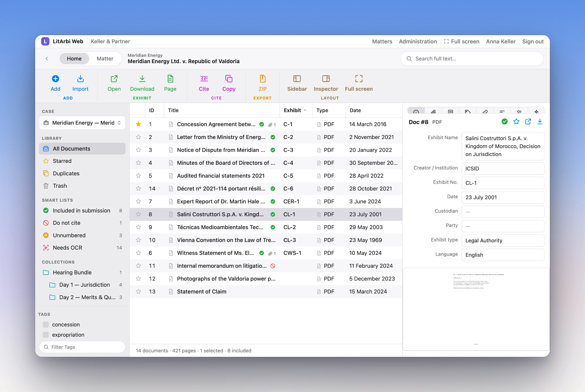Star the Audited financial statements 2021 row
Screen dimensions: 585x392
tap(138, 176)
